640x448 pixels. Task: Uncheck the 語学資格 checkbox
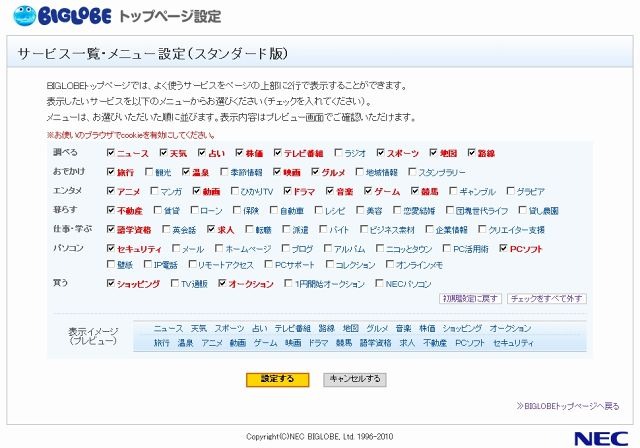[110, 229]
